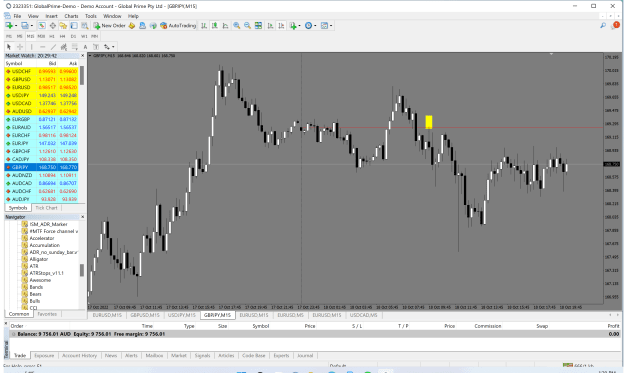Open the templates dropdown
The width and height of the screenshot is (625, 373).
pyautogui.click(x=326, y=26)
